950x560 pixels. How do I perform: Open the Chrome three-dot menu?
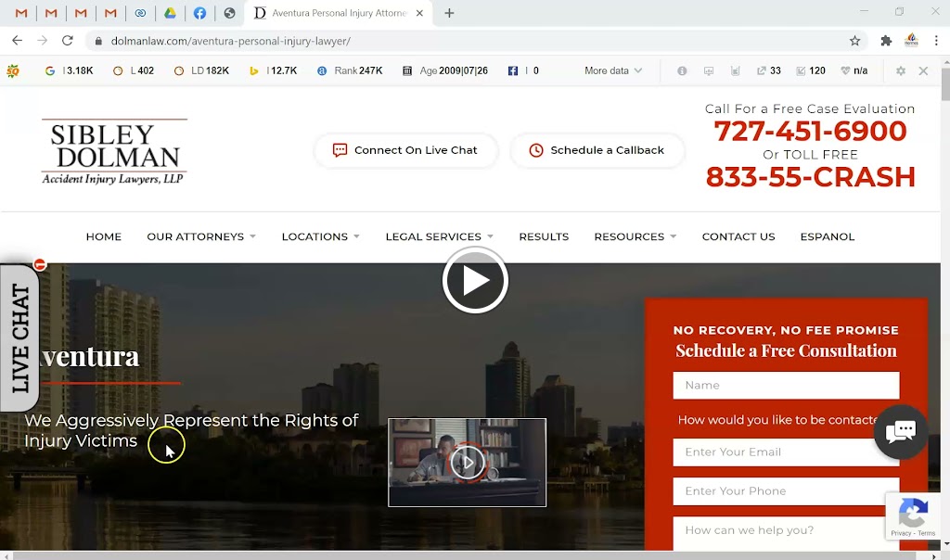tap(936, 41)
